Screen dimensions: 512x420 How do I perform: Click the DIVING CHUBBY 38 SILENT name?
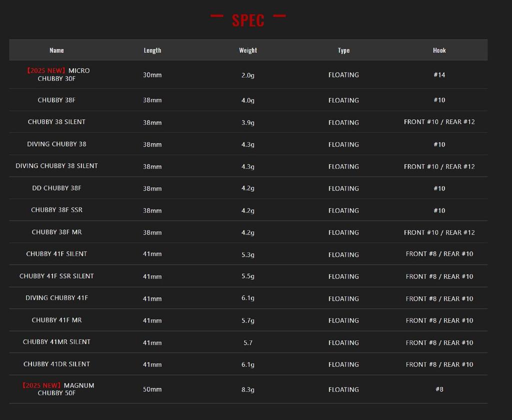(x=56, y=166)
